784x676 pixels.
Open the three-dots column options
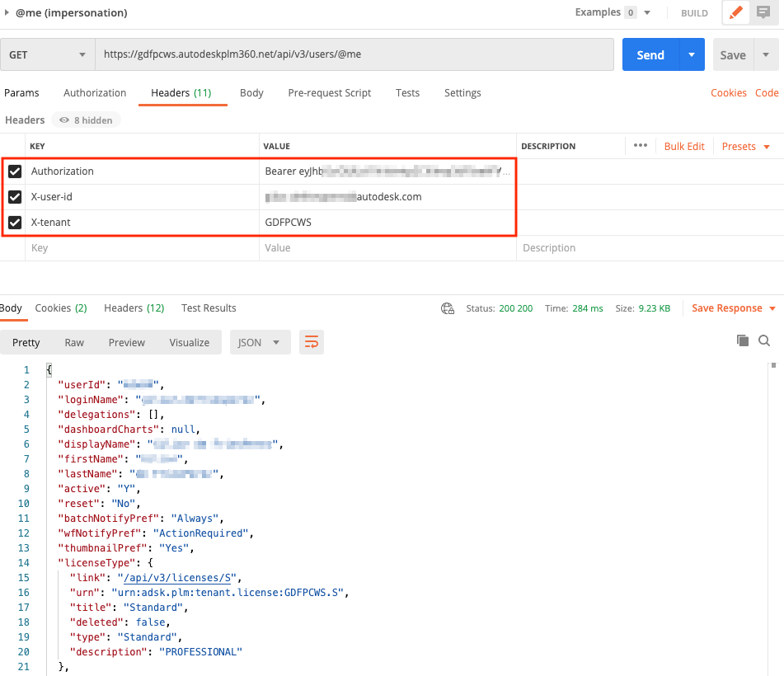tap(641, 146)
